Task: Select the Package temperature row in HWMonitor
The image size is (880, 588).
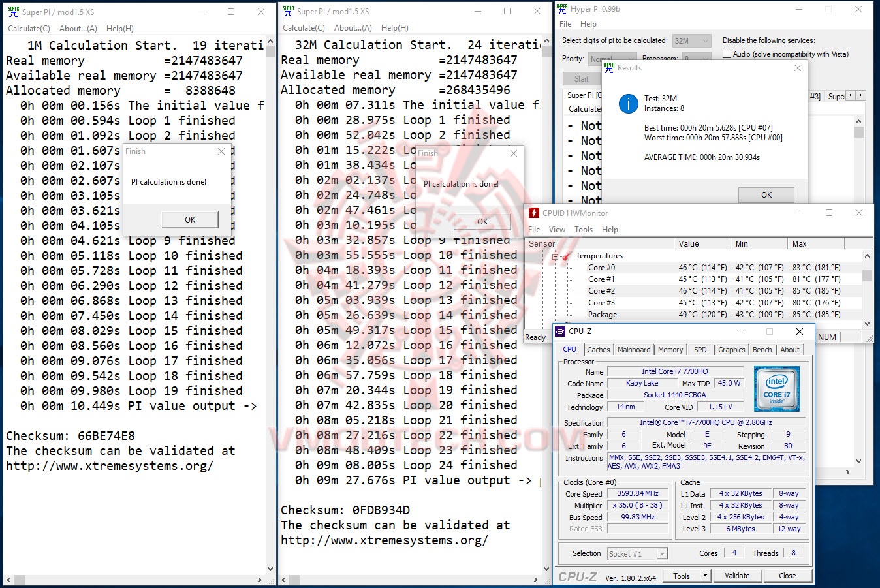Action: 694,315
